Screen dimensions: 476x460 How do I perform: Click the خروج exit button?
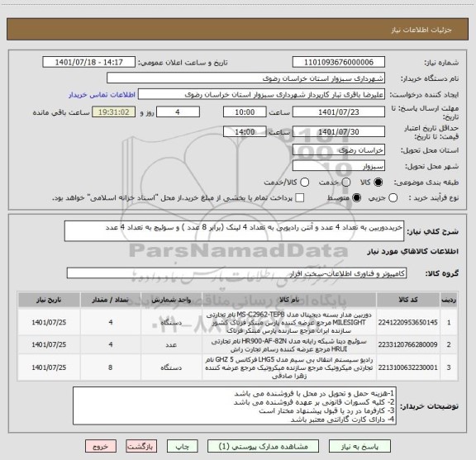click(101, 446)
